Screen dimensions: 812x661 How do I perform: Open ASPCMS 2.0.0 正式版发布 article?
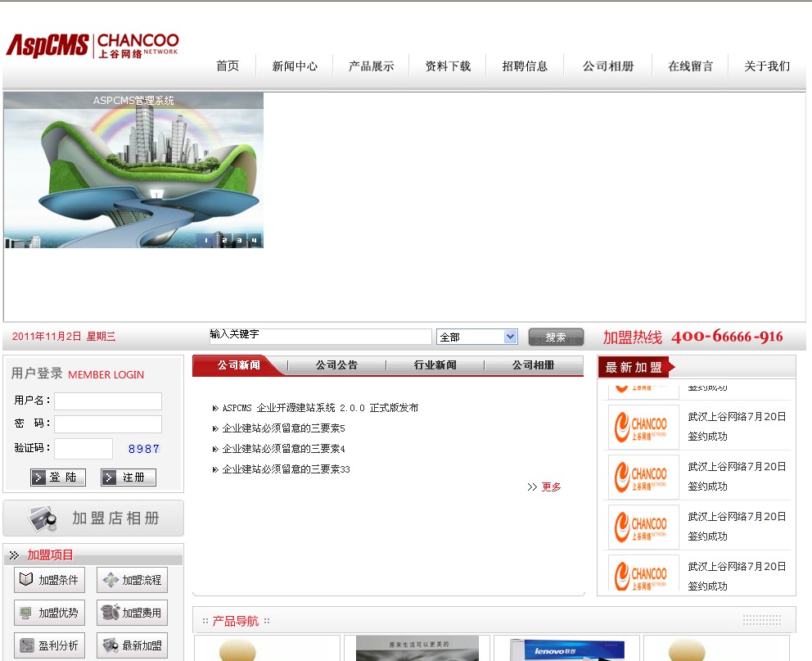click(320, 408)
